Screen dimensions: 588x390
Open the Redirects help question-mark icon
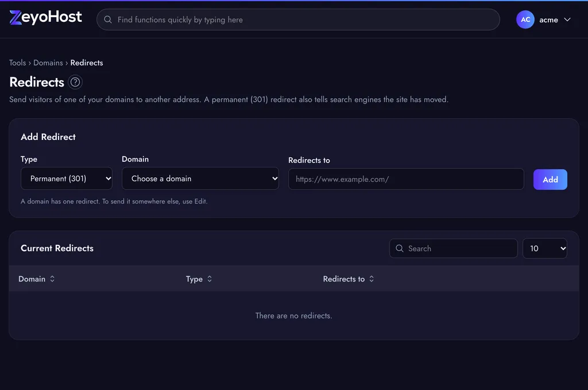(x=75, y=82)
